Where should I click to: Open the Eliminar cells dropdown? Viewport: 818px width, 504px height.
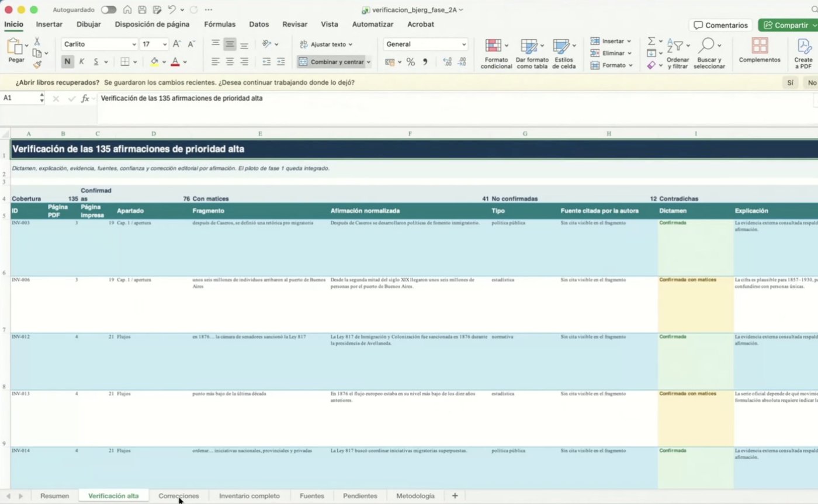pos(611,53)
